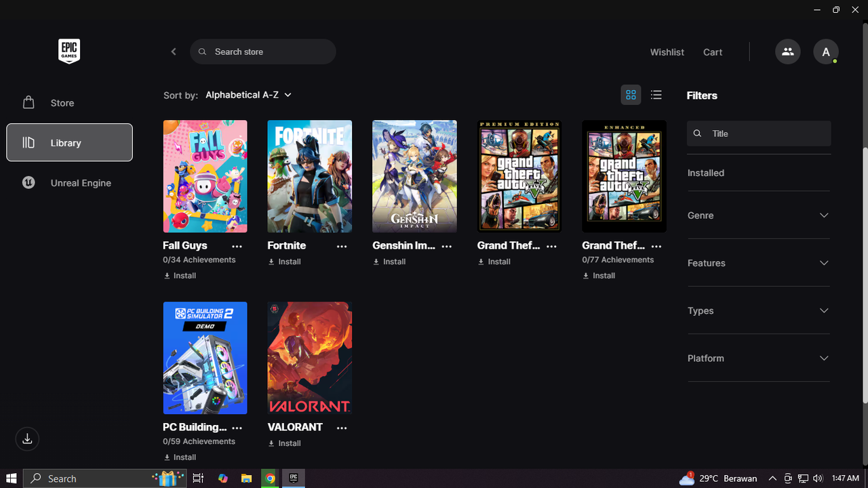Install Fortnite
Viewport: 868px width, 488px height.
285,262
